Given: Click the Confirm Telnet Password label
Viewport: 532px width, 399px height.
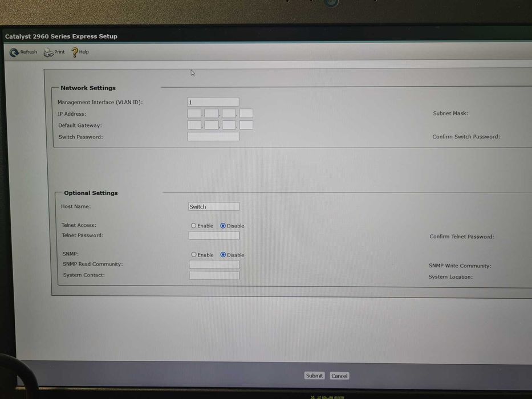Looking at the screenshot, I should point(462,237).
